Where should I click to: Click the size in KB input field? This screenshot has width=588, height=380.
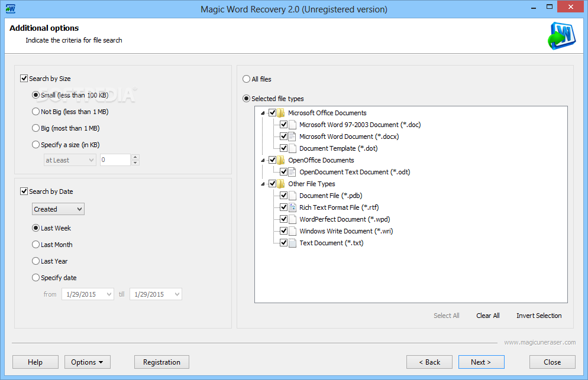115,160
